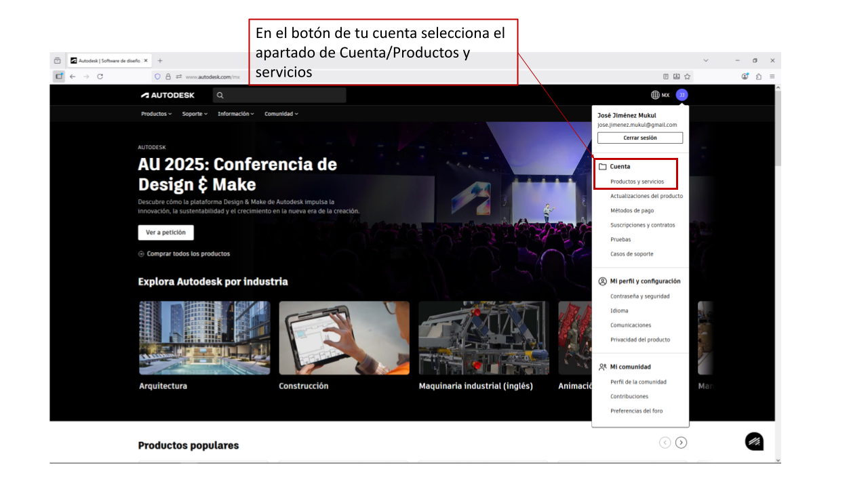
Task: Expand the Soporte menu
Action: (x=195, y=114)
